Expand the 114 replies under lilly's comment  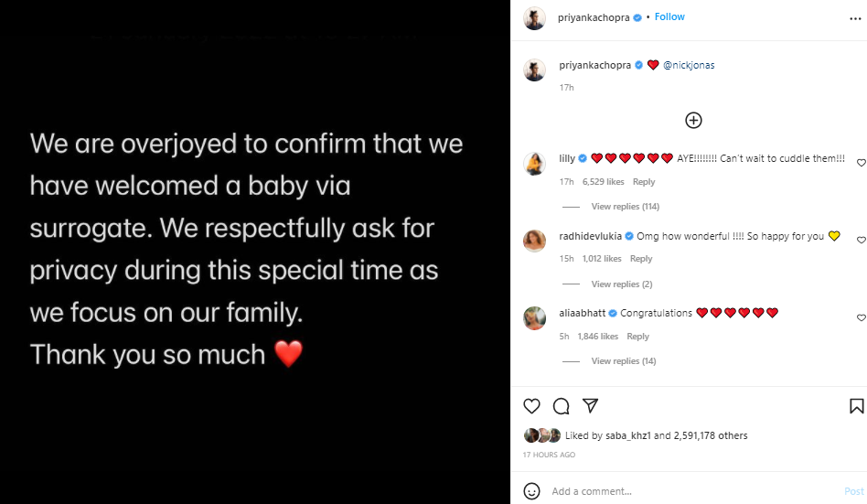pos(625,207)
